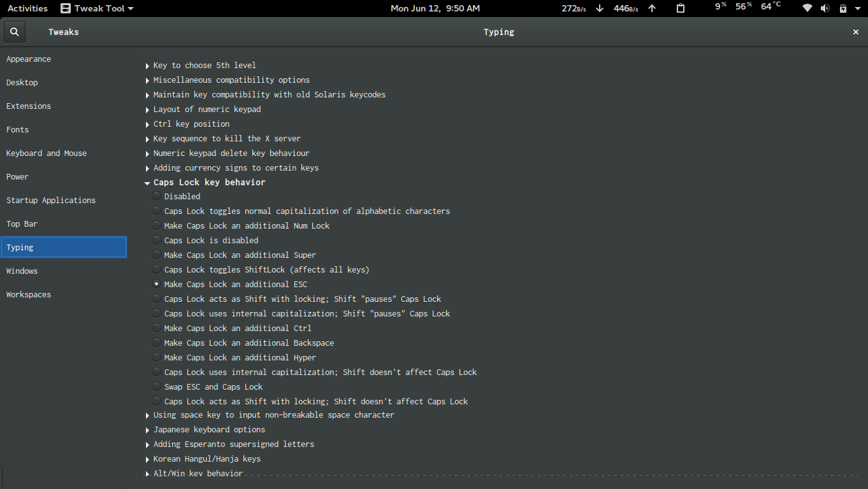Viewport: 868px width, 489px height.
Task: Click the search magnifier icon
Action: pos(14,31)
